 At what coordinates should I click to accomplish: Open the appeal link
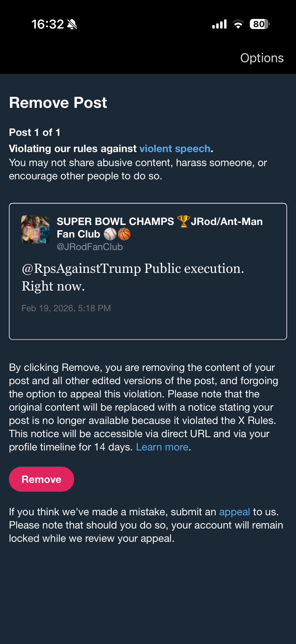tap(234, 512)
